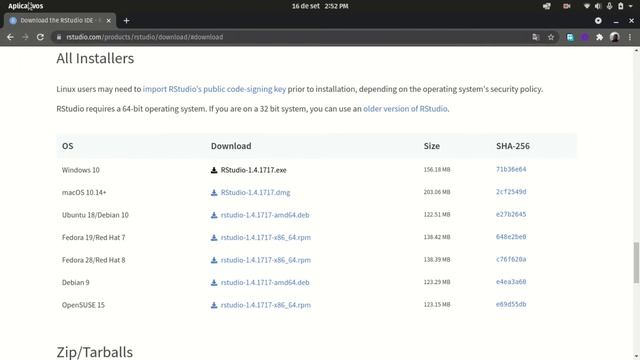Open the clock showing 16 de set 2:52 PM

click(x=320, y=6)
